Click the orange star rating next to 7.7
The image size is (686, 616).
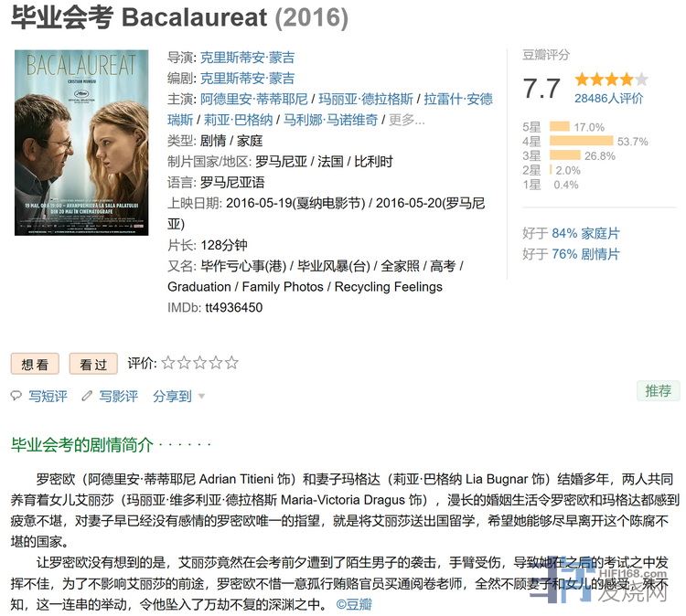[x=611, y=80]
